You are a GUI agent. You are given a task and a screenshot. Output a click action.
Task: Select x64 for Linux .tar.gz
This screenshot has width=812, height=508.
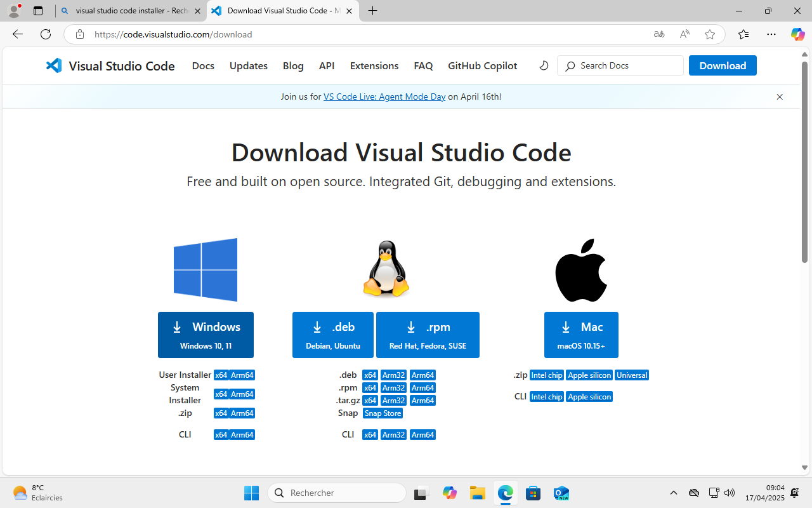click(370, 401)
